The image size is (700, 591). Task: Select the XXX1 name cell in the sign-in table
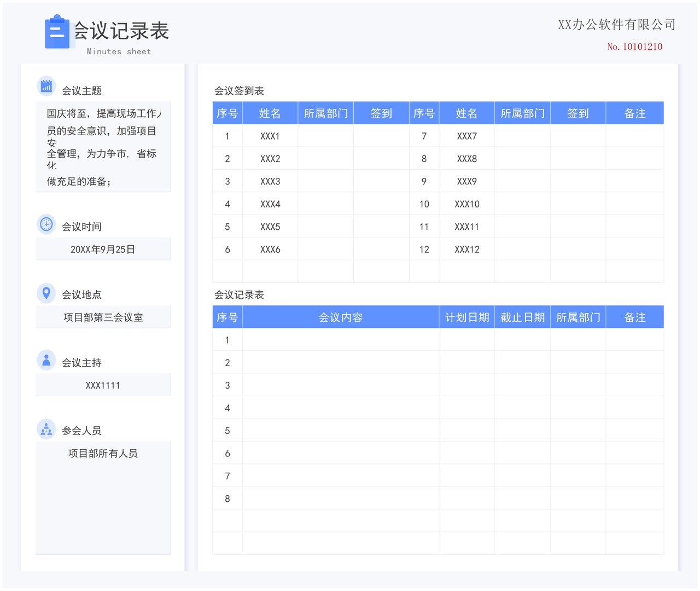pos(270,136)
